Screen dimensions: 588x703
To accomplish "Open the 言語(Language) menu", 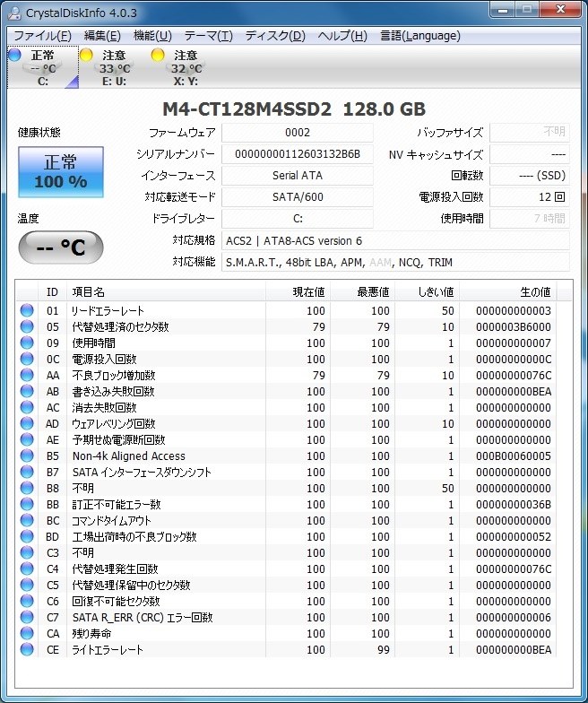I will pyautogui.click(x=420, y=36).
